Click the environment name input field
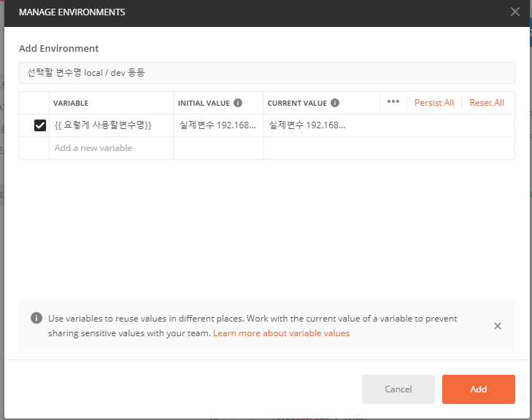Screen dimensions: 532x420 266,73
